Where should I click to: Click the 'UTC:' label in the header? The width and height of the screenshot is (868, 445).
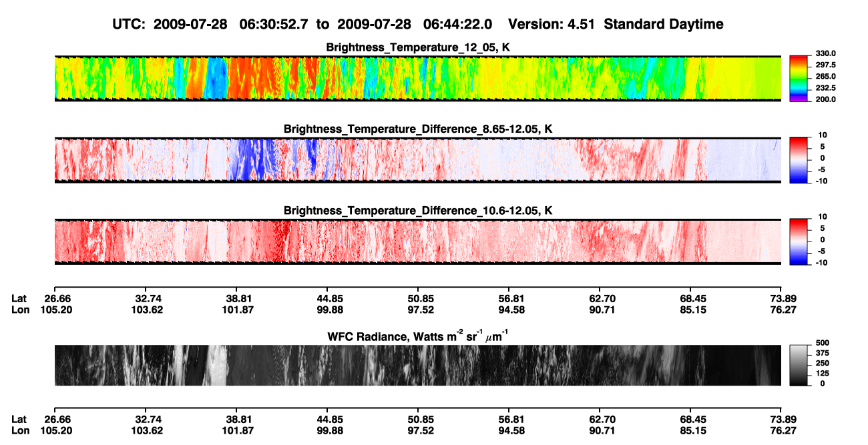point(129,24)
